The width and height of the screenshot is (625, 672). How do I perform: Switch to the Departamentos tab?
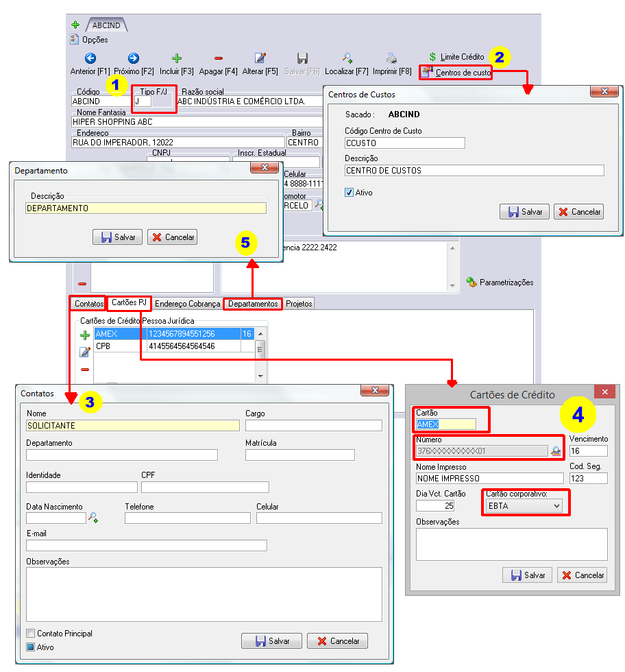tap(253, 303)
